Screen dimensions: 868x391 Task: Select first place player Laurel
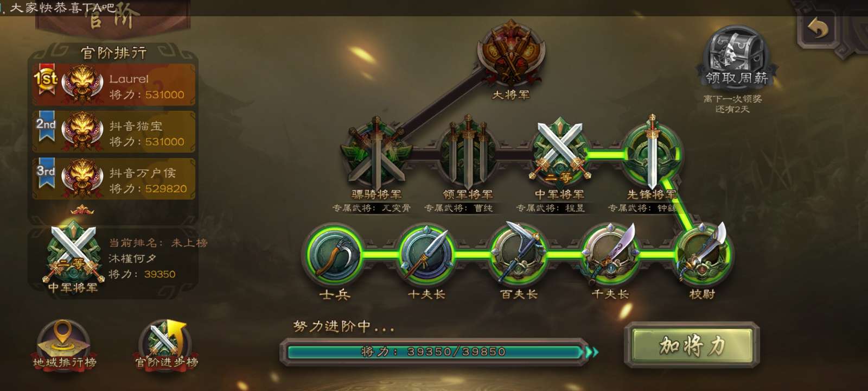114,85
